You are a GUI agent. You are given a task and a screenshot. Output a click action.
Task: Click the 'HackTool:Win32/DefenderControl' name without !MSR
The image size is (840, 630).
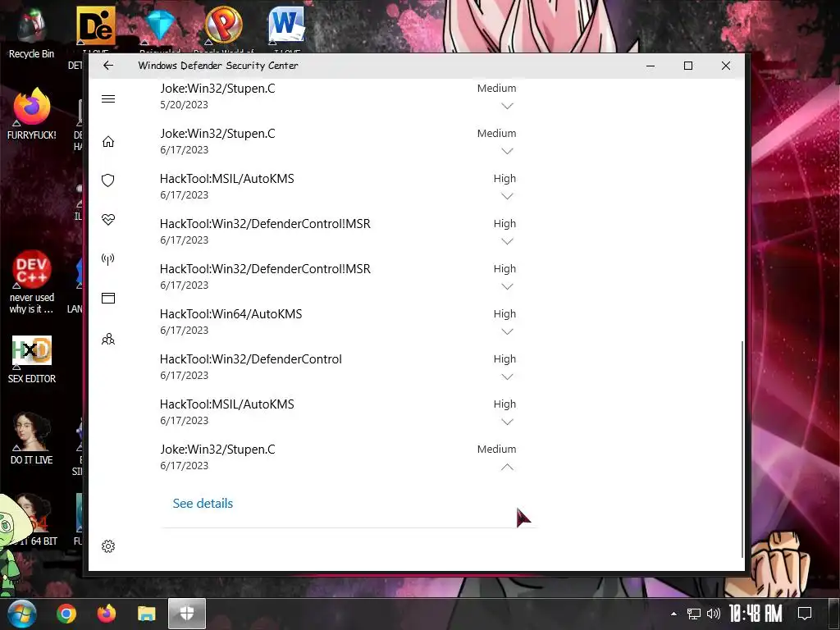click(251, 359)
